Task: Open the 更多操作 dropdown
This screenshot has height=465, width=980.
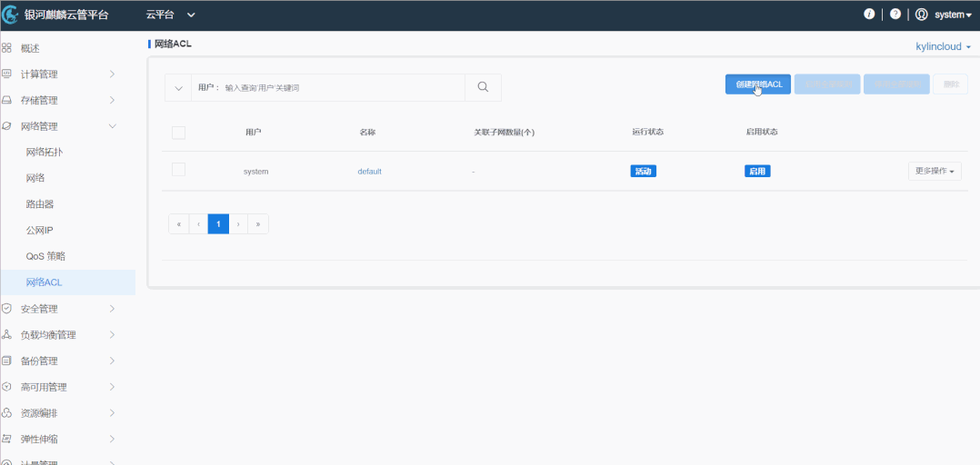Action: click(x=934, y=171)
